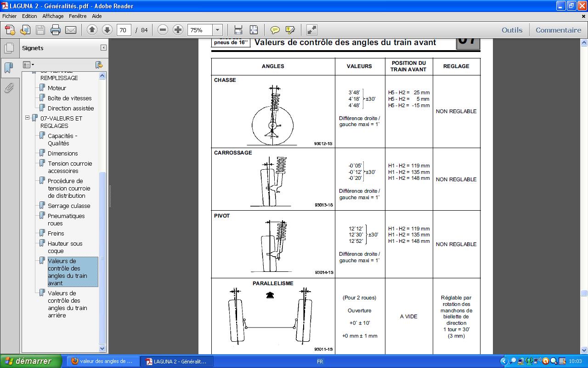588x368 pixels.
Task: Click the Create PDF toolbar icon
Action: point(10,30)
